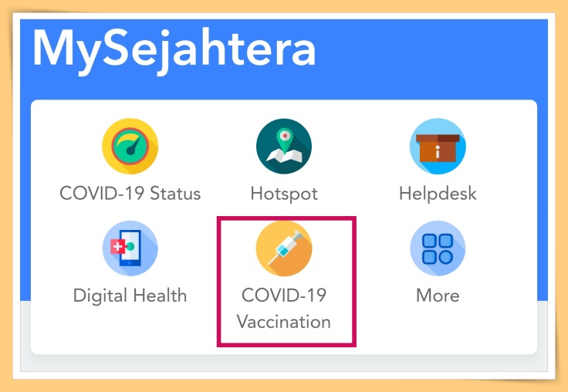This screenshot has width=568, height=392.
Task: Click the green location pin inside Hotspot icon
Action: click(285, 140)
